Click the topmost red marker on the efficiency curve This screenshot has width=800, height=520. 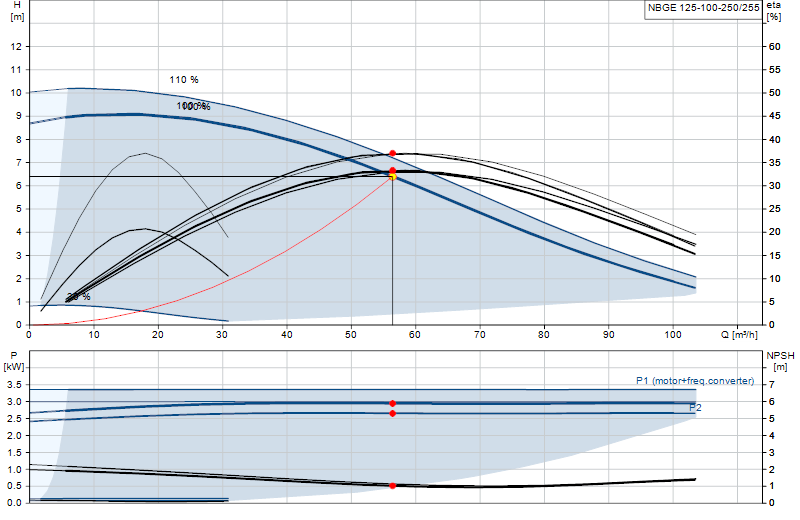pos(392,153)
